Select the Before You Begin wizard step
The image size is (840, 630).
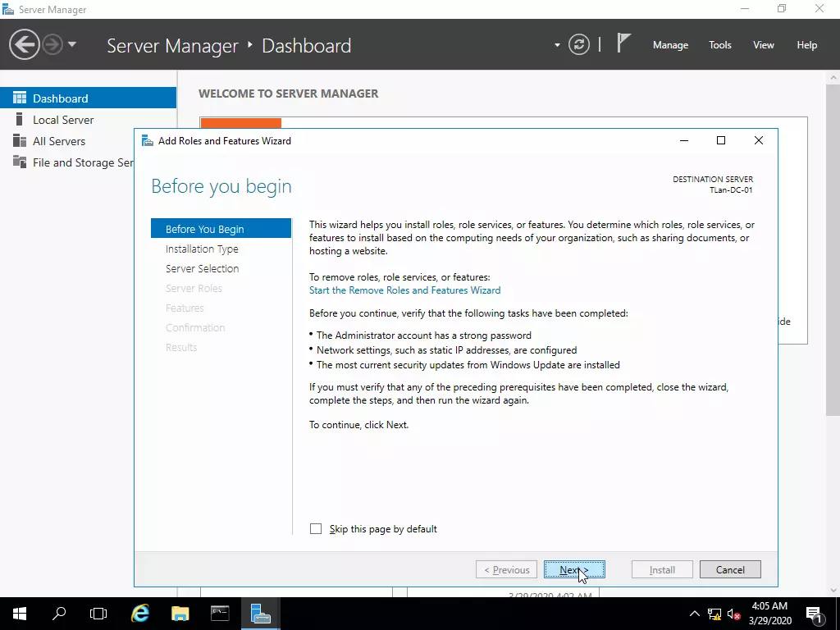(221, 228)
